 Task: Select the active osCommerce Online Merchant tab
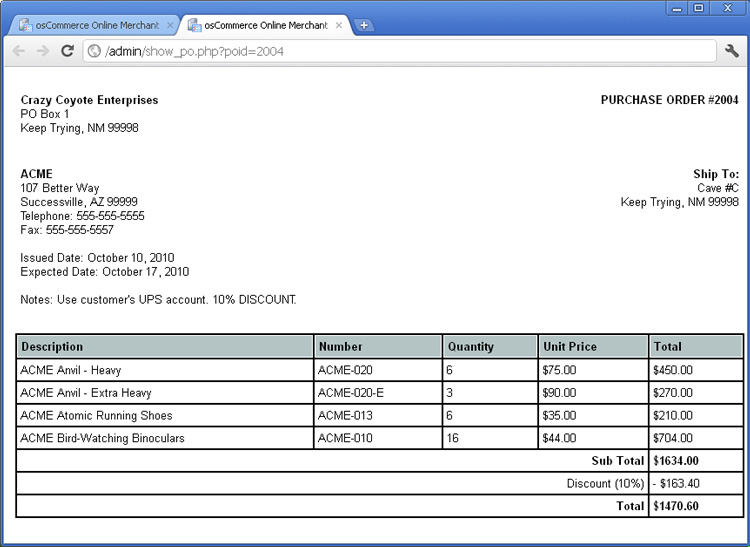pyautogui.click(x=265, y=25)
